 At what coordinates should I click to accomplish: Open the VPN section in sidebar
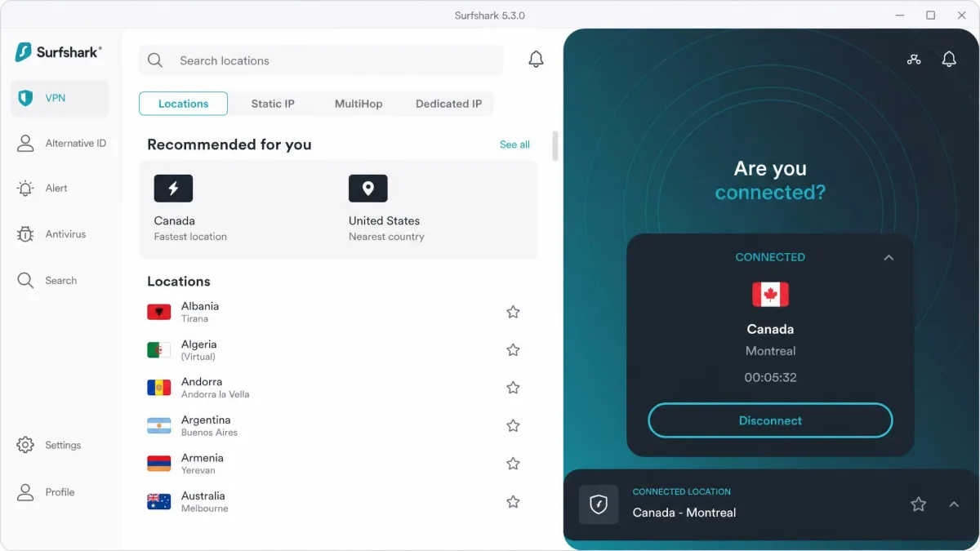[x=60, y=98]
